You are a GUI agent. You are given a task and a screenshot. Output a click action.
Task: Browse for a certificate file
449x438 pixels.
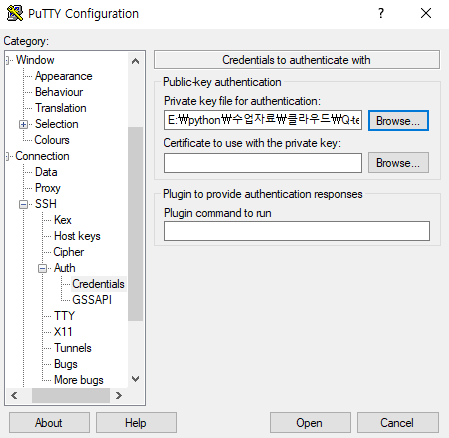[x=398, y=163]
